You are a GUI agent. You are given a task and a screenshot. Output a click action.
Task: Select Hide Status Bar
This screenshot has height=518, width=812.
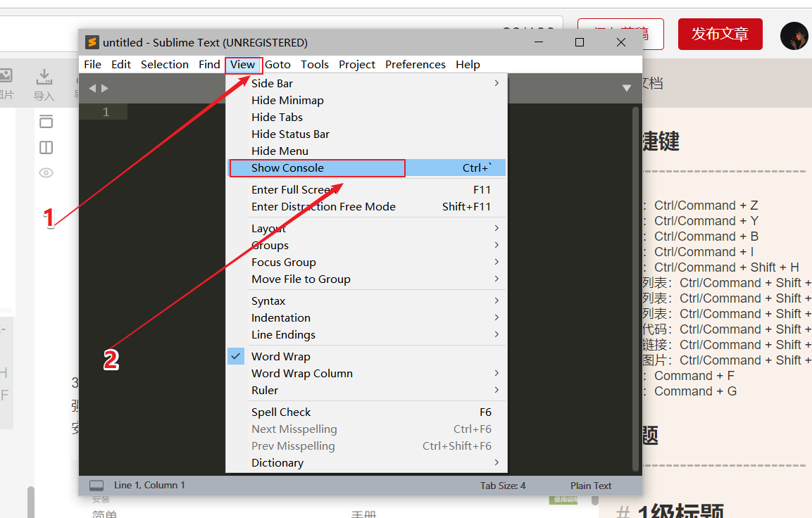(366, 134)
